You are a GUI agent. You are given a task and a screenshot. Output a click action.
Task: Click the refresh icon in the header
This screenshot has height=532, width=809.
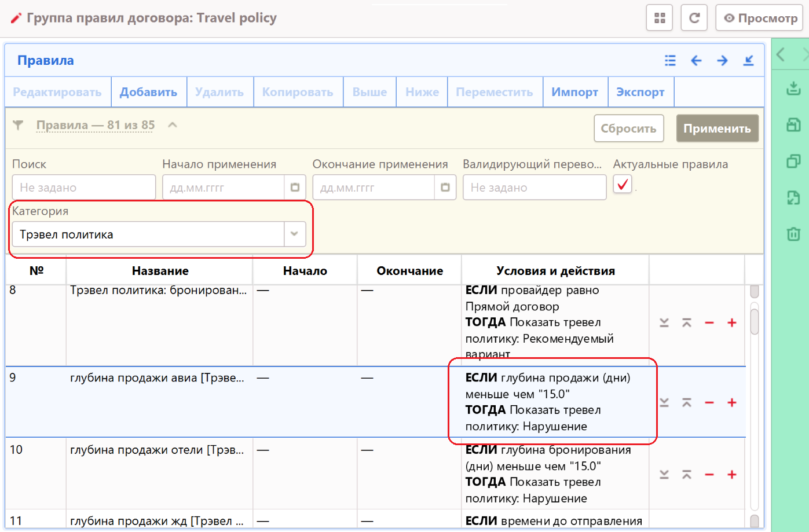(x=694, y=18)
